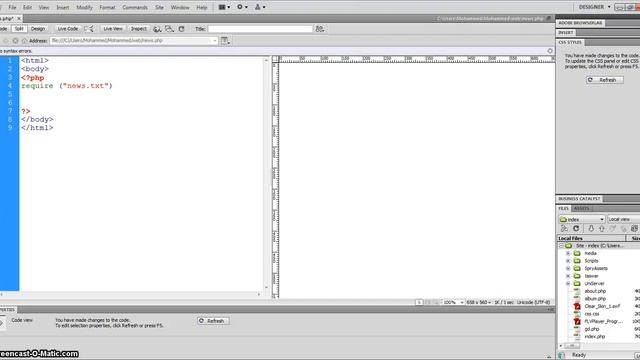Open the File management icon beside Title
The width and height of the screenshot is (640, 360).
click(x=320, y=29)
